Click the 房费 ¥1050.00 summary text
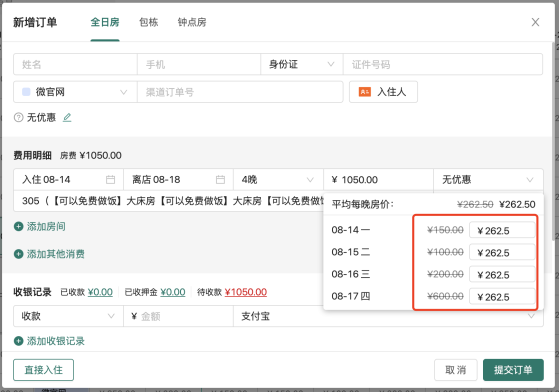Viewport: 559px width, 392px height. [91, 155]
